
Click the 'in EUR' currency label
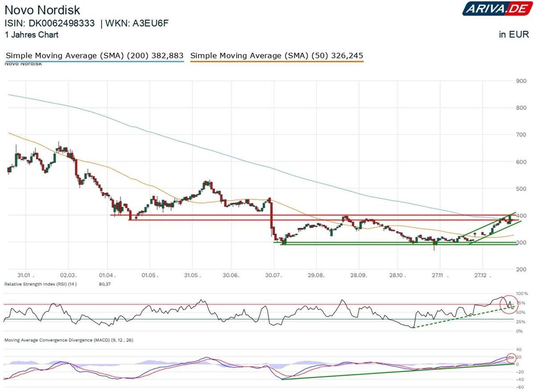pyautogui.click(x=514, y=35)
